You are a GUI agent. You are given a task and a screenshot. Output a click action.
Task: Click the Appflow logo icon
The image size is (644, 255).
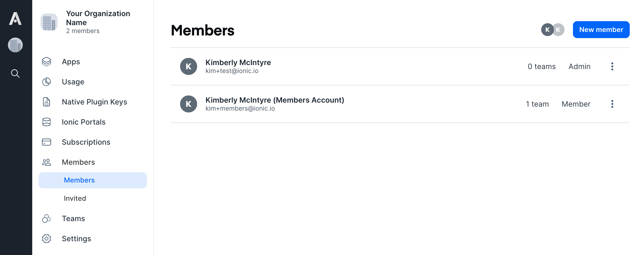pos(15,19)
